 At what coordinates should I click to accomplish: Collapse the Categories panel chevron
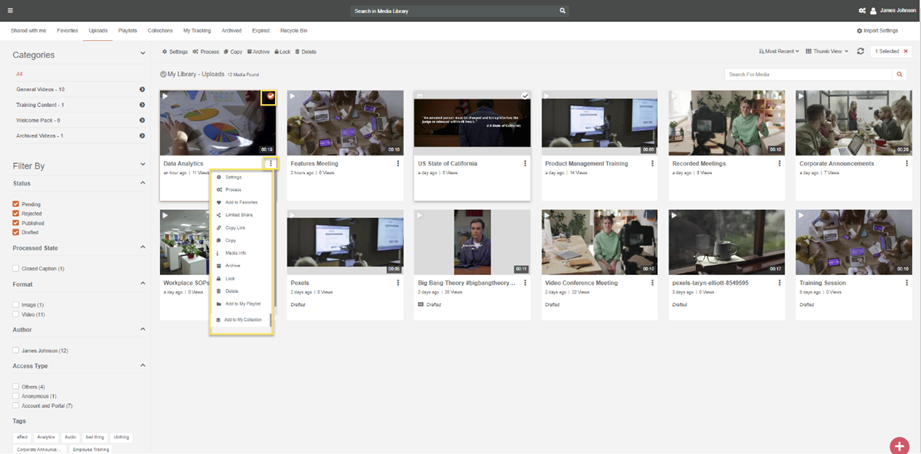point(143,55)
